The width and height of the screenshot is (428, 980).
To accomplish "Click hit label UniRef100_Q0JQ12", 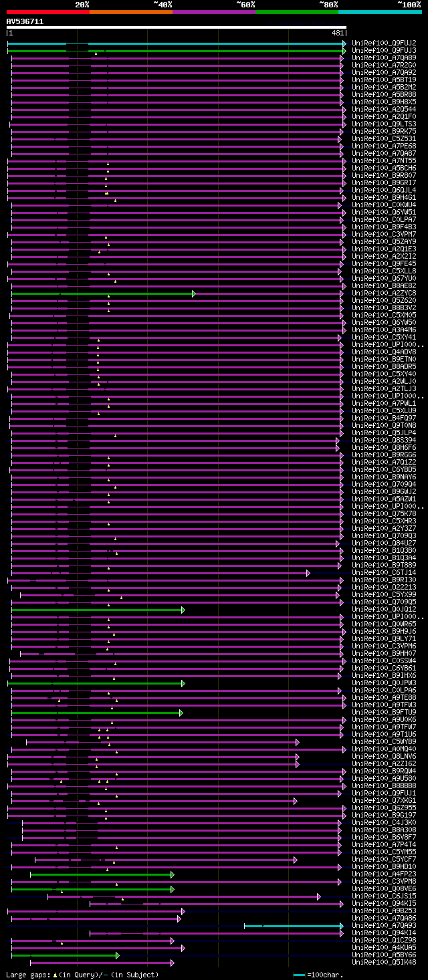I will pos(385,609).
